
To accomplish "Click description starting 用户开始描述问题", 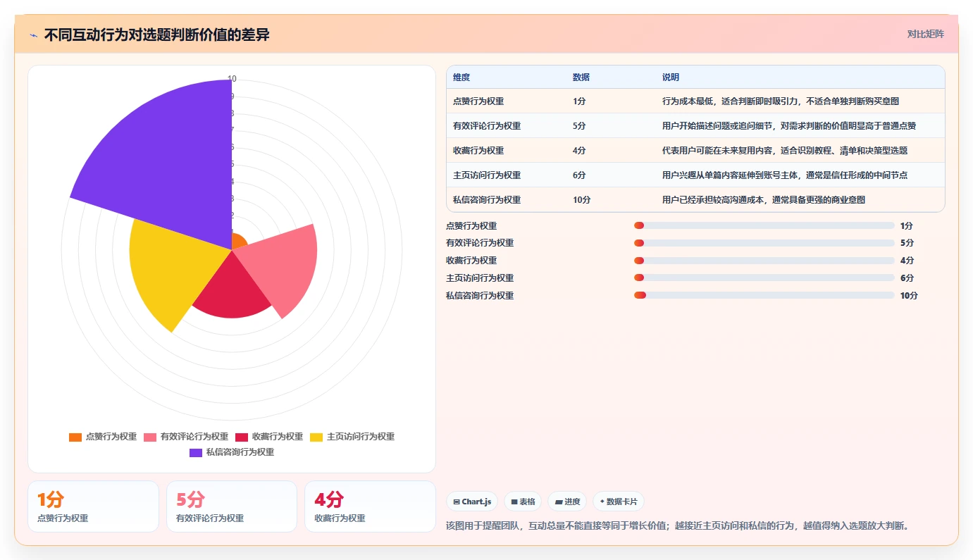I will 789,125.
